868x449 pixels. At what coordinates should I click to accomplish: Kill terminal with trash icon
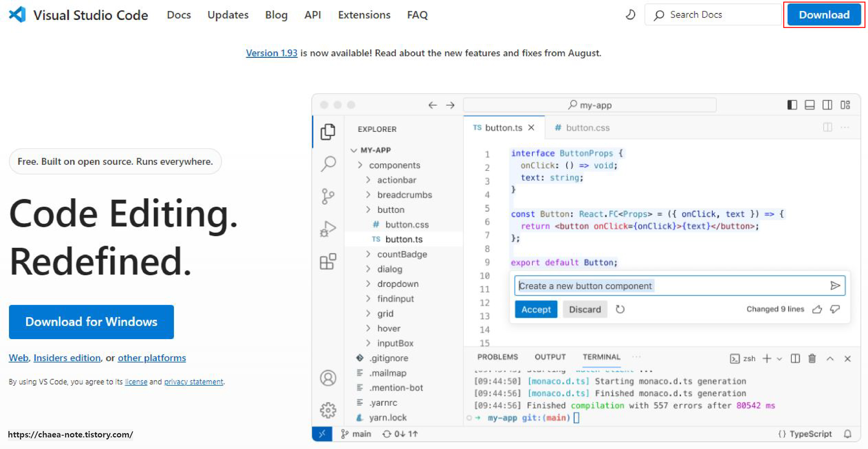[812, 359]
